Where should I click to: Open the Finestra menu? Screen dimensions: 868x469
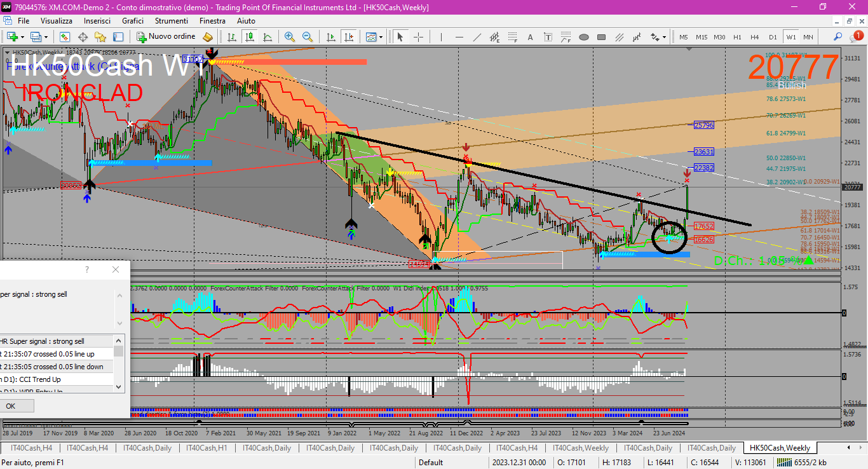click(x=212, y=21)
